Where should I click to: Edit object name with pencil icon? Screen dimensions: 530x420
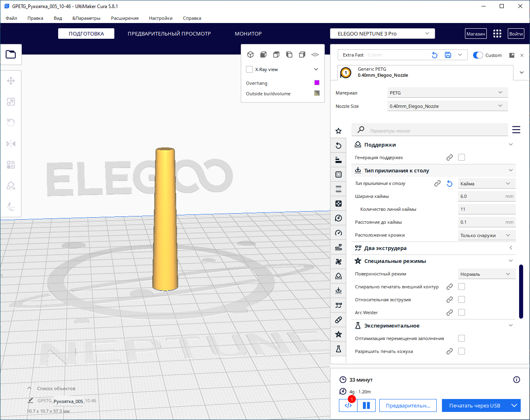tap(30, 401)
